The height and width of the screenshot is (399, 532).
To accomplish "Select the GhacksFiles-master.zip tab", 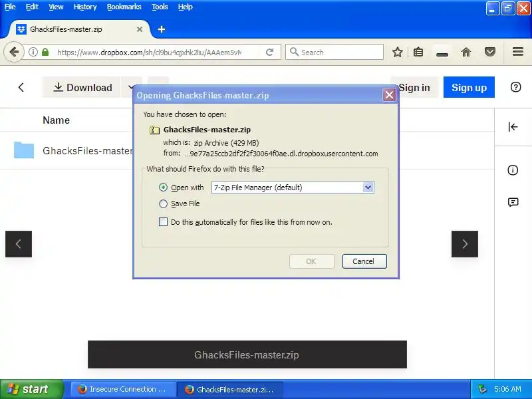I will coord(80,29).
